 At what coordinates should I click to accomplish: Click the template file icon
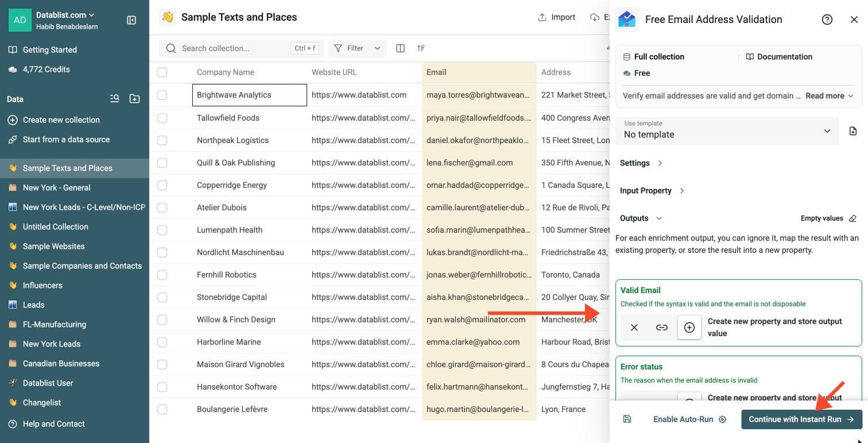853,131
